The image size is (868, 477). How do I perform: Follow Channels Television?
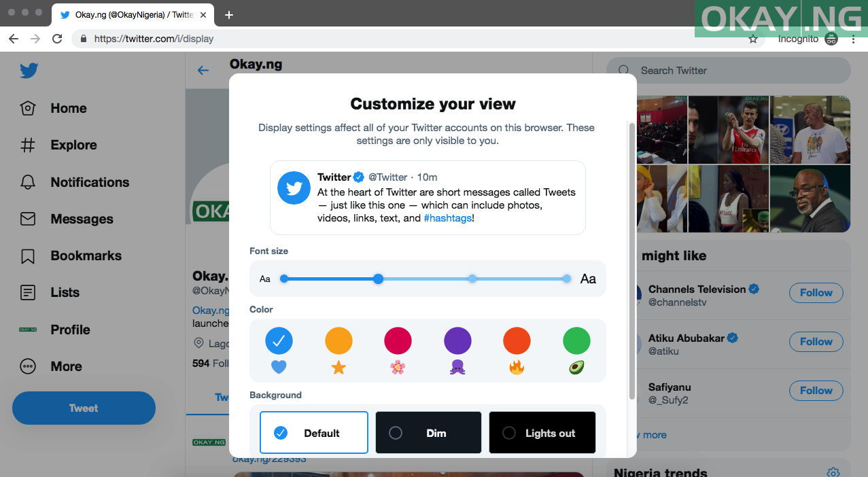pos(816,293)
